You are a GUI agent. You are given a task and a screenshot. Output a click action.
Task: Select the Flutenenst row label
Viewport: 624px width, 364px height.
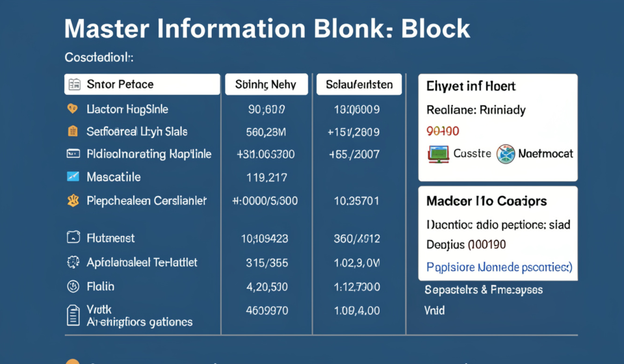tap(110, 238)
